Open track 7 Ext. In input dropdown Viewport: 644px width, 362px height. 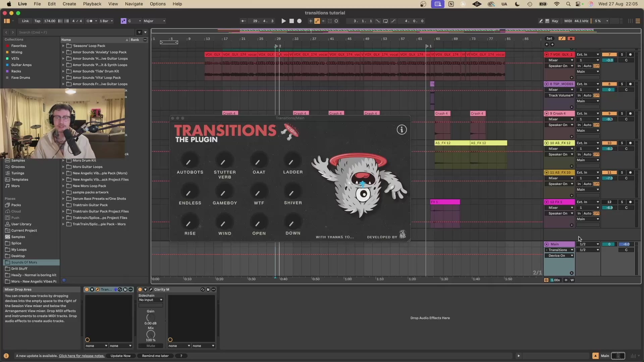point(588,54)
